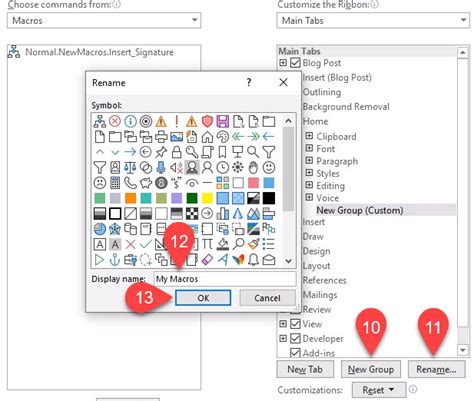
Task: Select the red X circle symbol
Action: (x=115, y=121)
